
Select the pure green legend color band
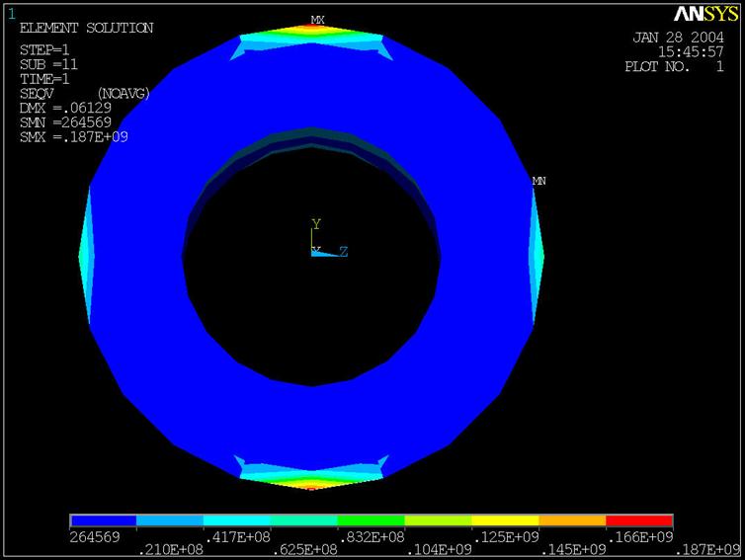(x=372, y=520)
